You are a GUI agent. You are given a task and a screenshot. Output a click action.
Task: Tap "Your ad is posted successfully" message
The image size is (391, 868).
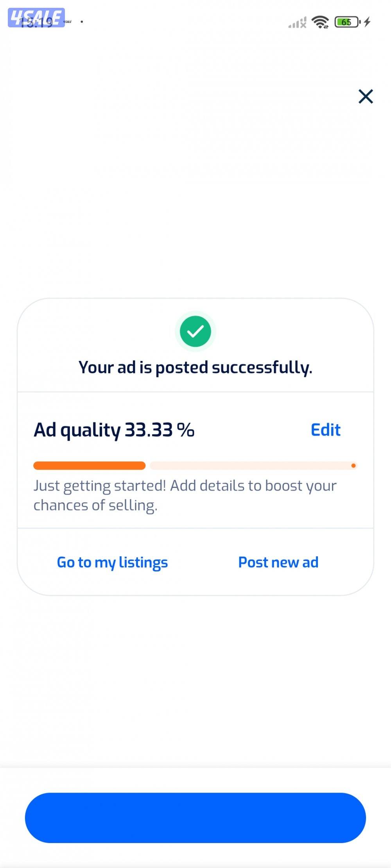pos(195,368)
